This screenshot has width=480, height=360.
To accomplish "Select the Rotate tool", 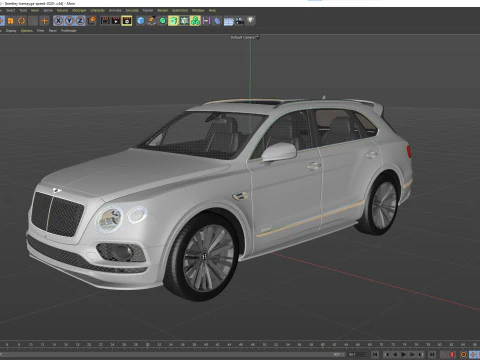I will 21,21.
